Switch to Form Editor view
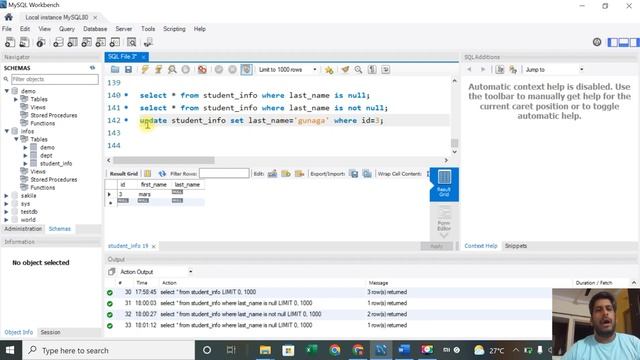640x360 pixels. 444,220
